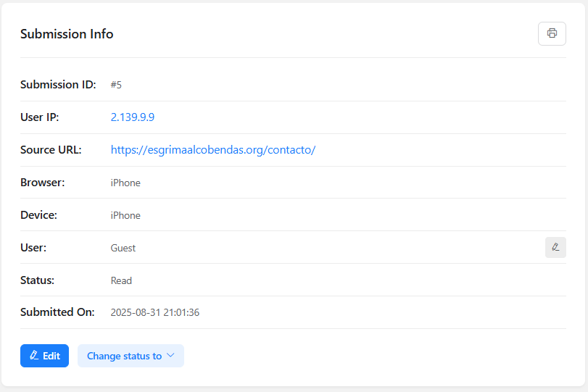
Task: Click the User IP label
Action: point(40,117)
